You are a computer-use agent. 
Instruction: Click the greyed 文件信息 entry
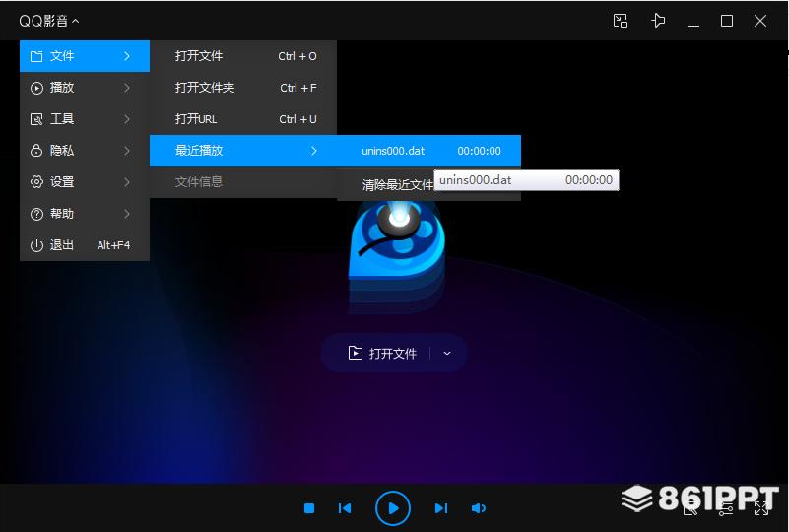pyautogui.click(x=243, y=181)
